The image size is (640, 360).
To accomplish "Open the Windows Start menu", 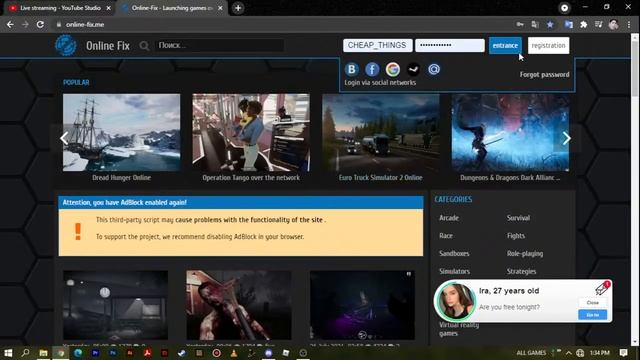I will click(8, 353).
